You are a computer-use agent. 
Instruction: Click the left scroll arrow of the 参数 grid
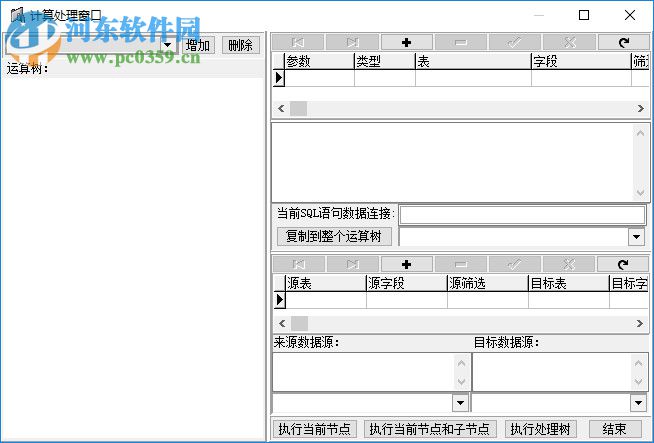click(x=281, y=108)
